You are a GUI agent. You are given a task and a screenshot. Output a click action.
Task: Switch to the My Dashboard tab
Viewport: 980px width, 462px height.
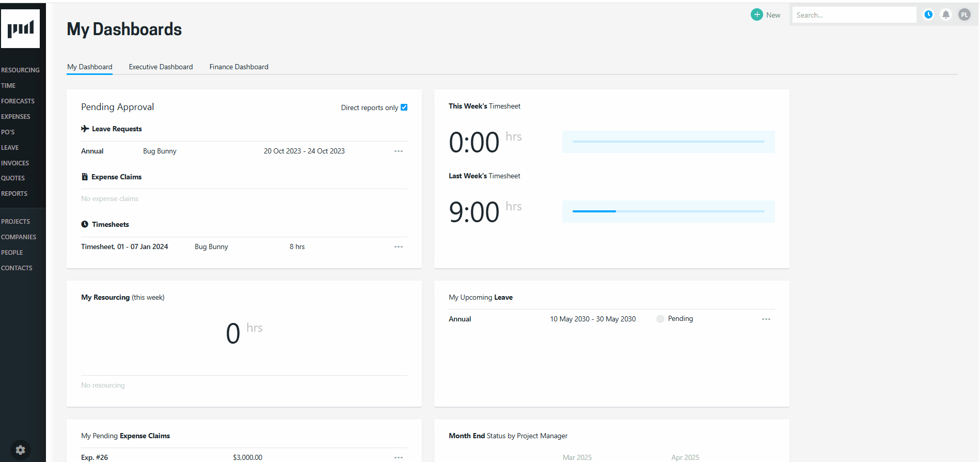90,67
